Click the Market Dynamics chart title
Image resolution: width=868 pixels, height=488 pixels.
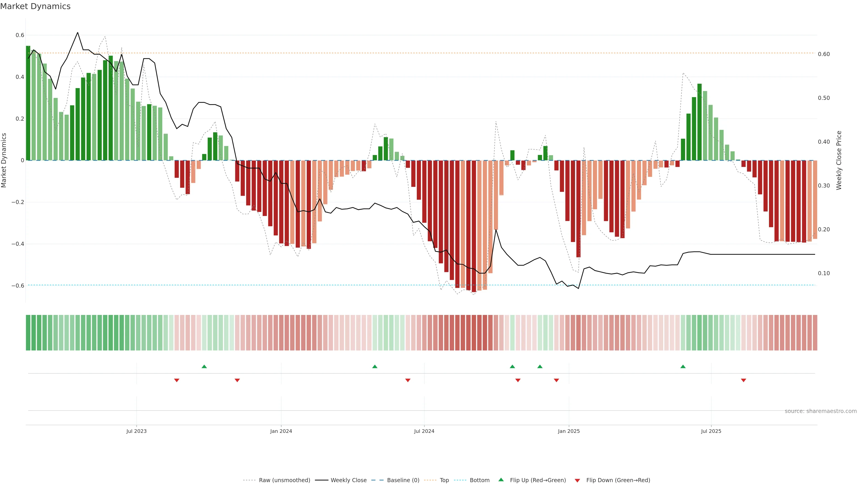coord(35,6)
